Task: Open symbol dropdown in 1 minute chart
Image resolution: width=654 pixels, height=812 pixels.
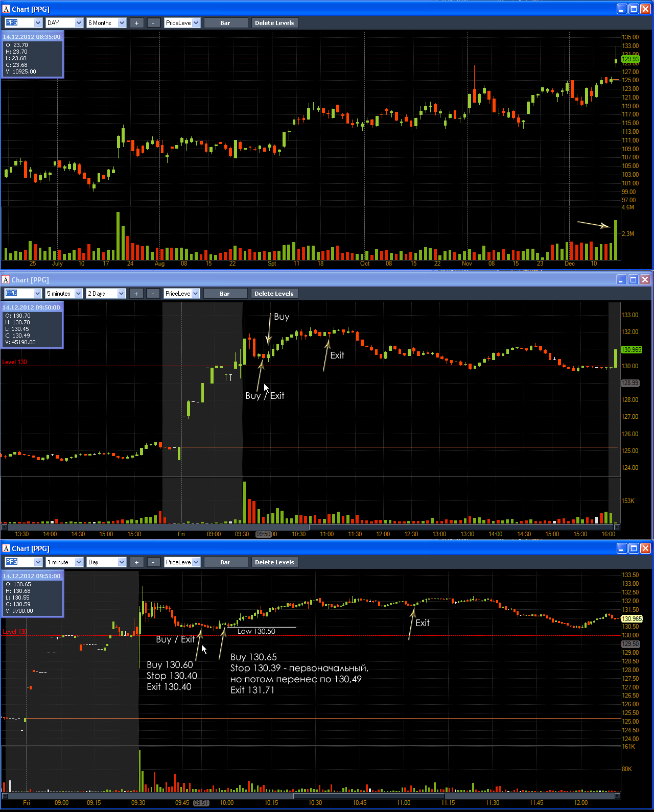Action: pyautogui.click(x=38, y=562)
